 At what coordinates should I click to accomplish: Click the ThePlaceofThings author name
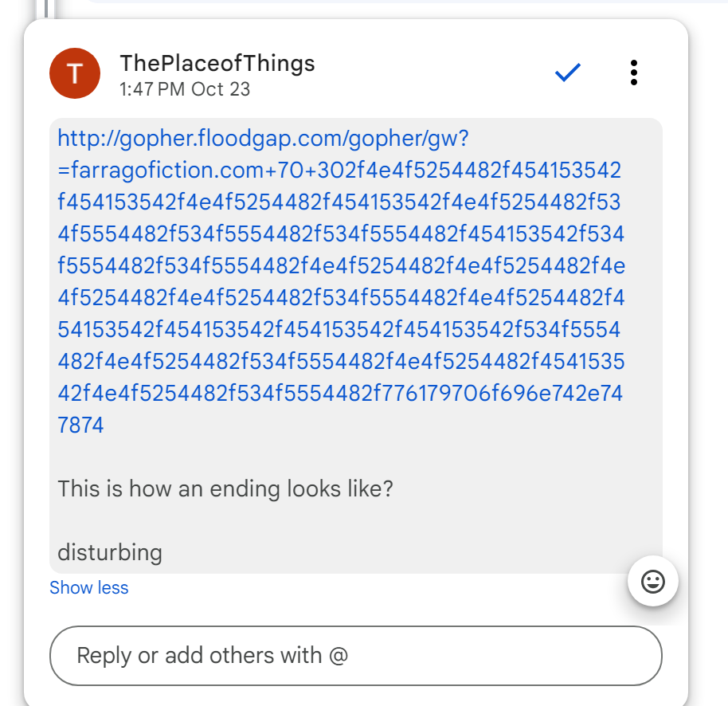tap(217, 63)
